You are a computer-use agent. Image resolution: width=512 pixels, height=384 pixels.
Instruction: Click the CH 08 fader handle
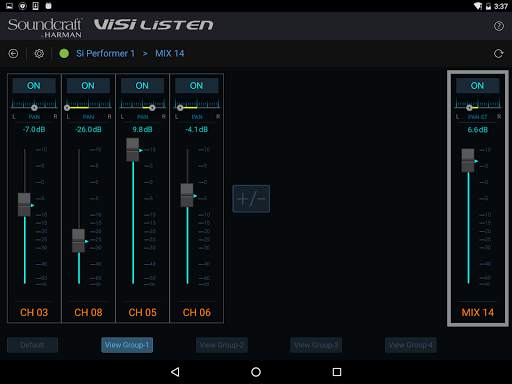(79, 241)
